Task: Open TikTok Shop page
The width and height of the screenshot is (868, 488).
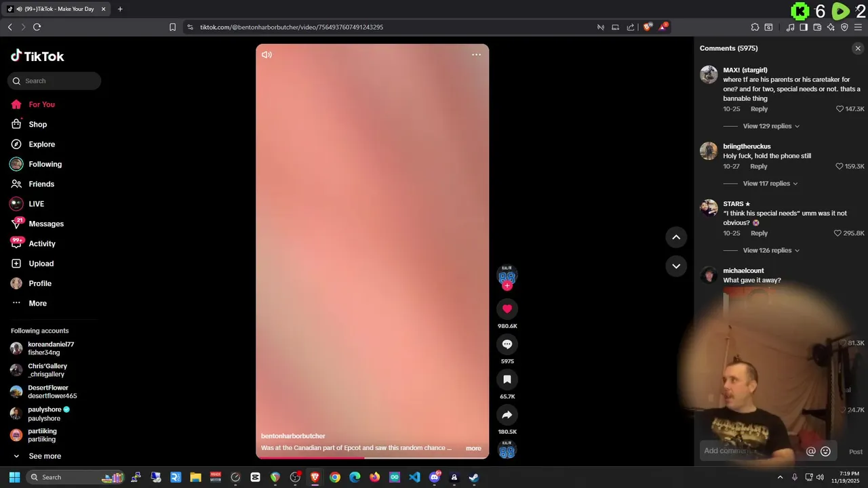Action: tap(37, 124)
